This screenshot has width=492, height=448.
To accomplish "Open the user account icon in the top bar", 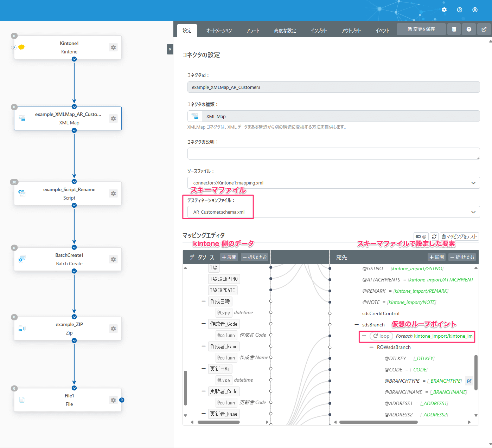I will point(475,10).
